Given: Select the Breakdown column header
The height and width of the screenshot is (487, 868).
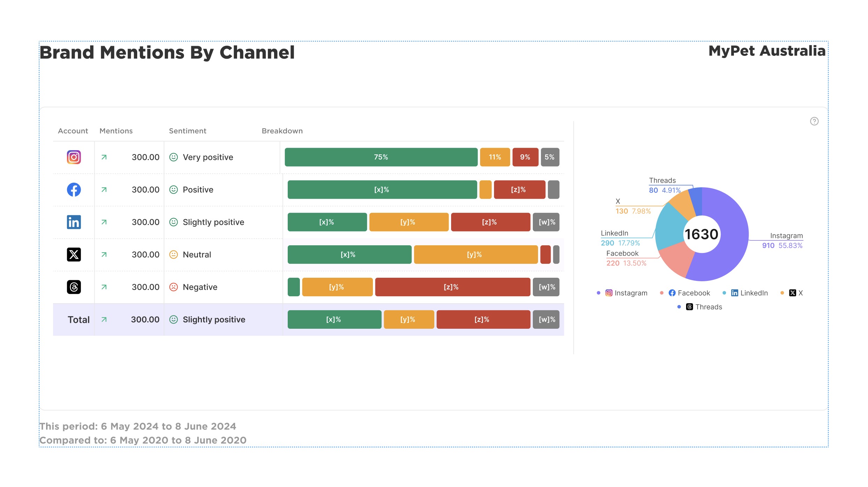Looking at the screenshot, I should 282,131.
